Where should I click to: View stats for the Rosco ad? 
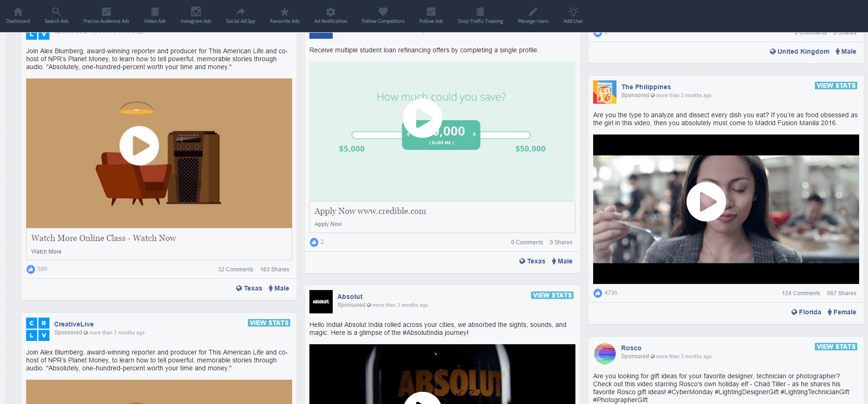point(836,347)
